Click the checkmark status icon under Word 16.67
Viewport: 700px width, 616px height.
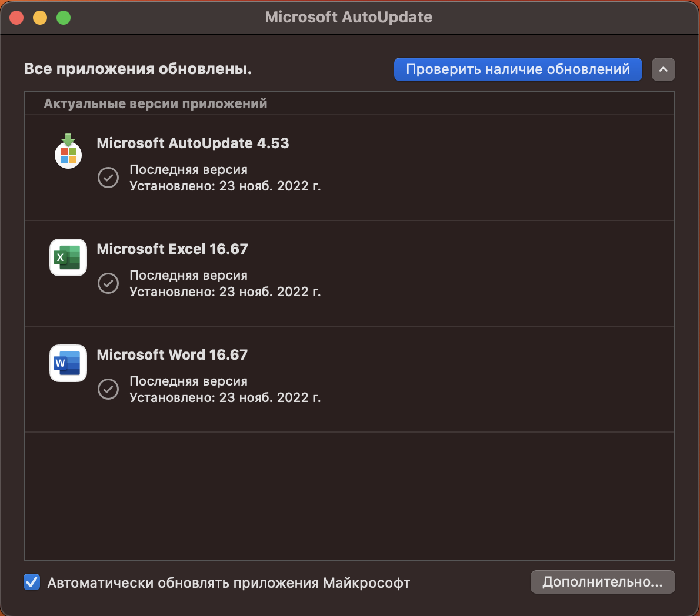[108, 389]
